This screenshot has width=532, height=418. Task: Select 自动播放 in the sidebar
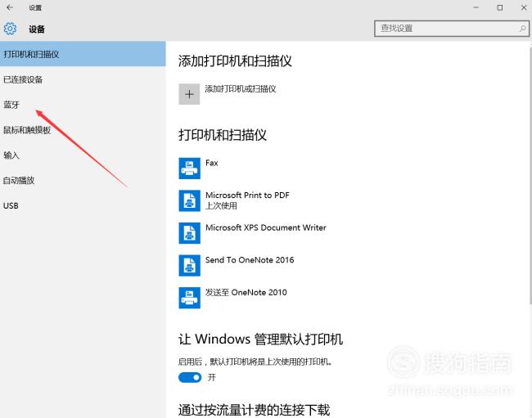(83, 180)
